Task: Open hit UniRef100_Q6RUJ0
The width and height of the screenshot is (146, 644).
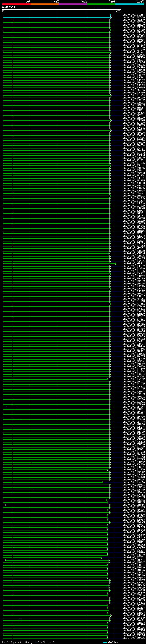Action: (x=134, y=25)
